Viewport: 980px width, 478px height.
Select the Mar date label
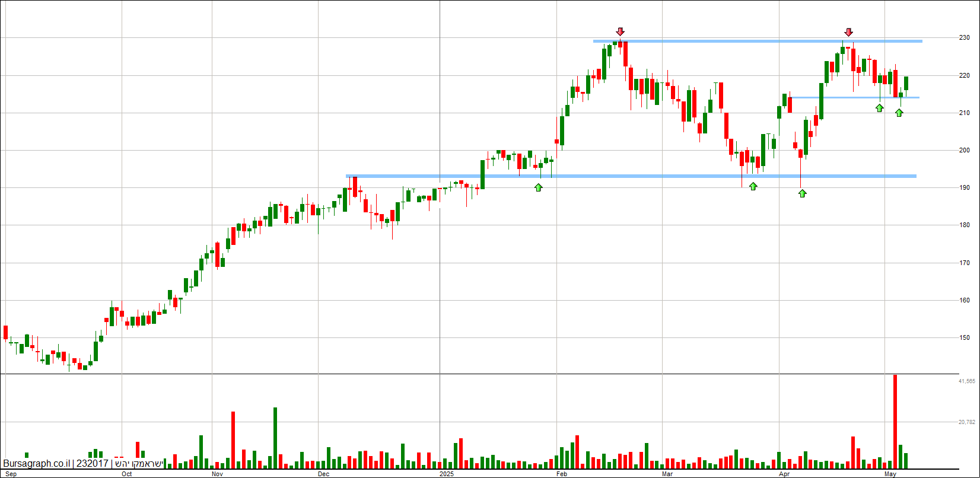pos(667,474)
